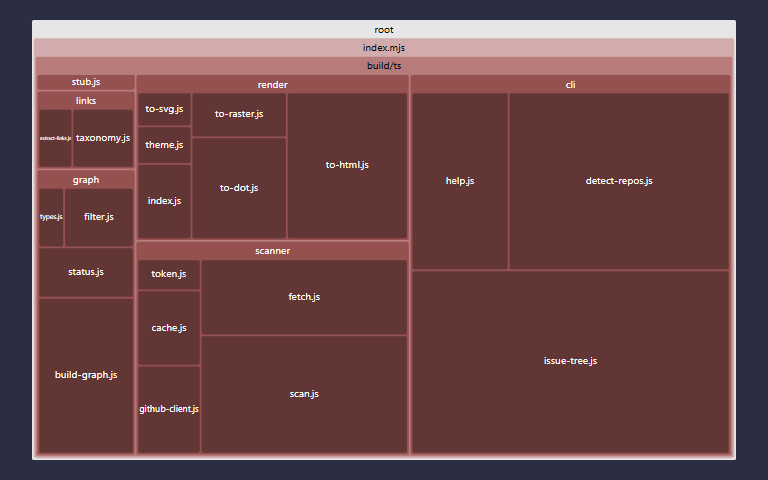Click the status.js cell
768x480 pixels.
[86, 272]
